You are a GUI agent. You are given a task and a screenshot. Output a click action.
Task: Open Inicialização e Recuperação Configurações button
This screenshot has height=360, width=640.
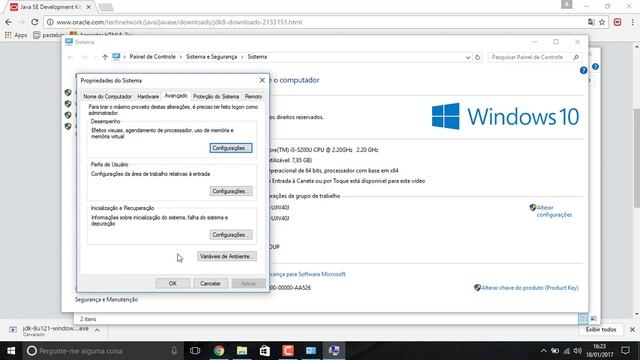coord(231,235)
